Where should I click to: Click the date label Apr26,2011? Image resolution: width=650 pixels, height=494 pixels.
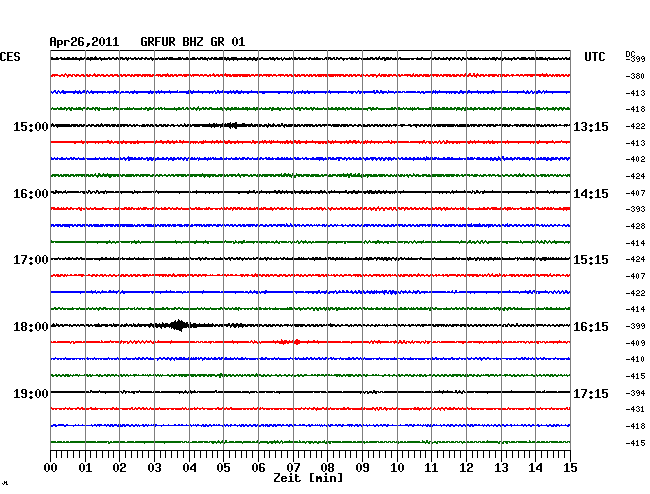[x=84, y=42]
